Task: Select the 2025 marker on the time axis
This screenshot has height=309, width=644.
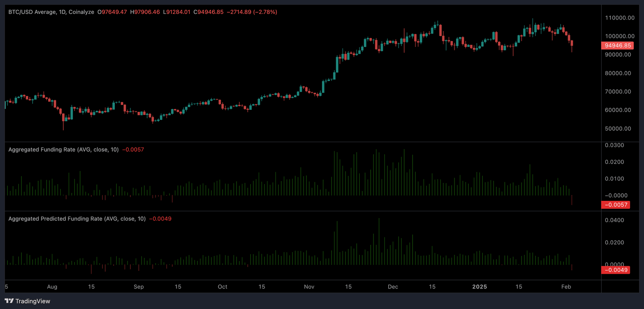Action: (479, 287)
